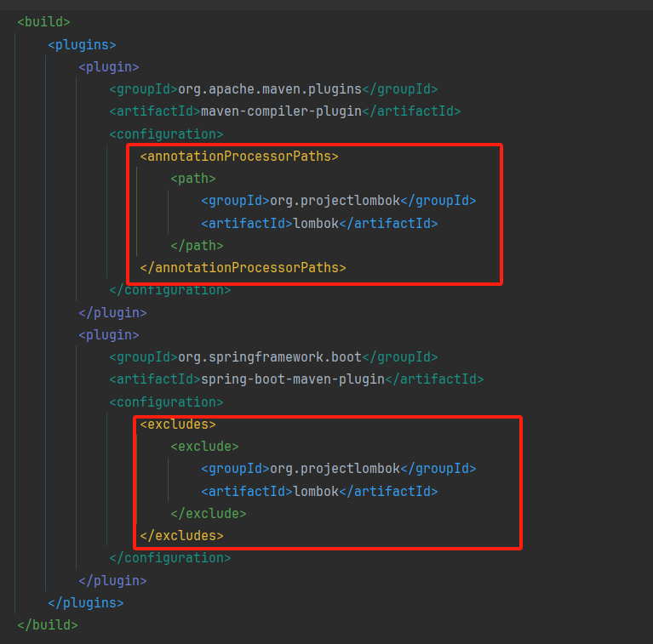
Task: Click the closing </path> tag
Action: (x=197, y=246)
